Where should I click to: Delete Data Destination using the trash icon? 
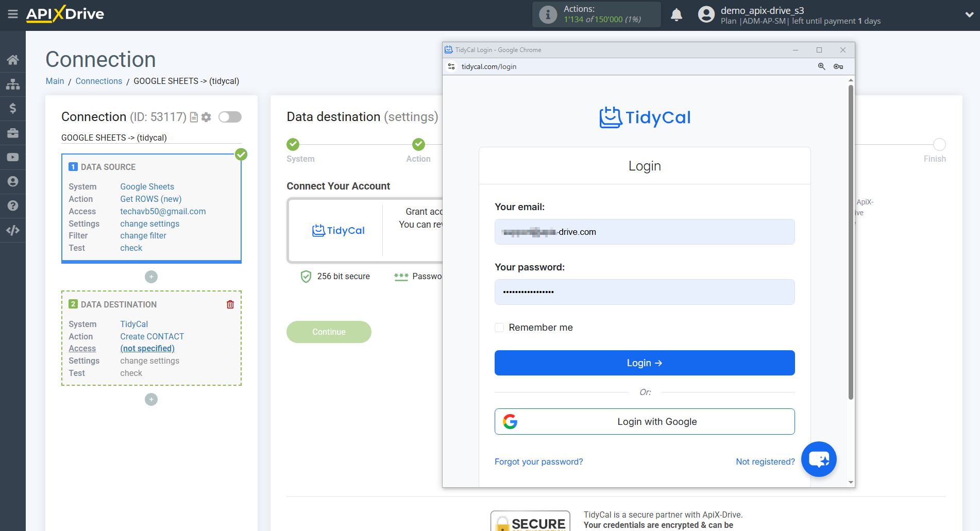[x=230, y=304]
